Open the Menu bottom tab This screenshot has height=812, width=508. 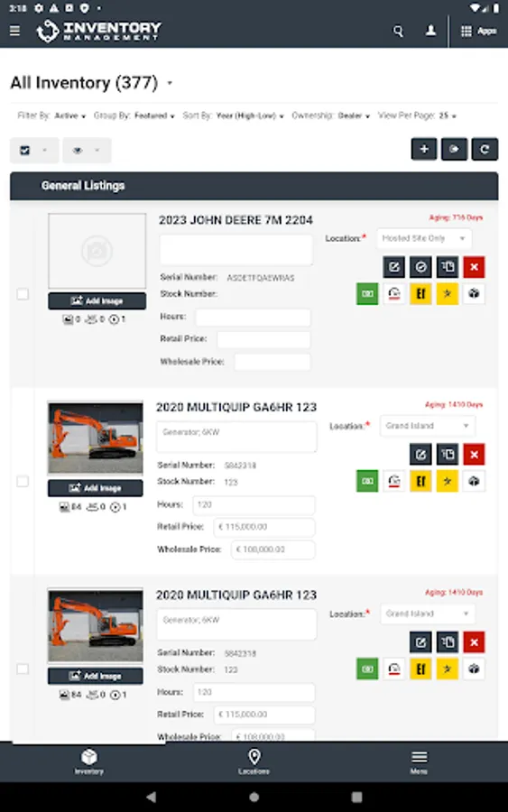tap(419, 761)
